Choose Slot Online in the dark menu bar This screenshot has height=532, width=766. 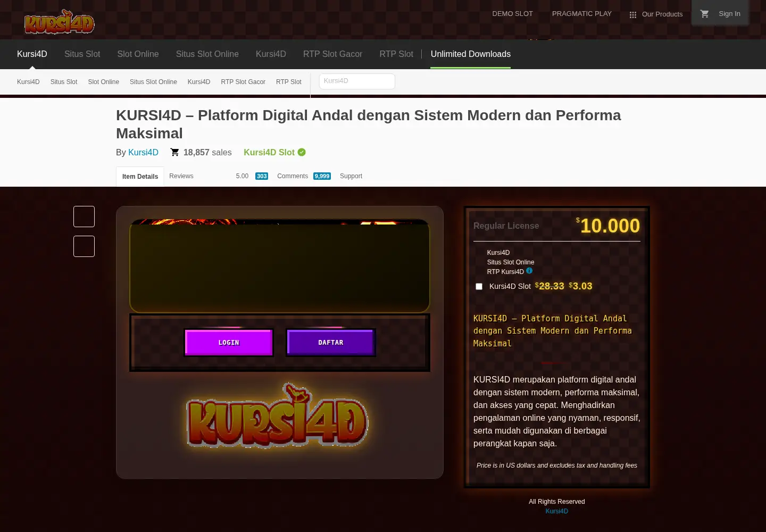138,54
